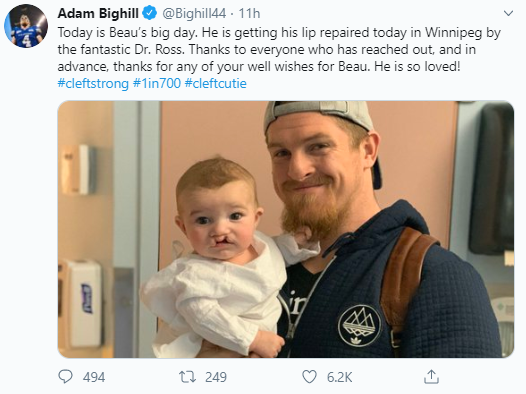Open Adam Bighill's profile avatar

tap(26, 26)
